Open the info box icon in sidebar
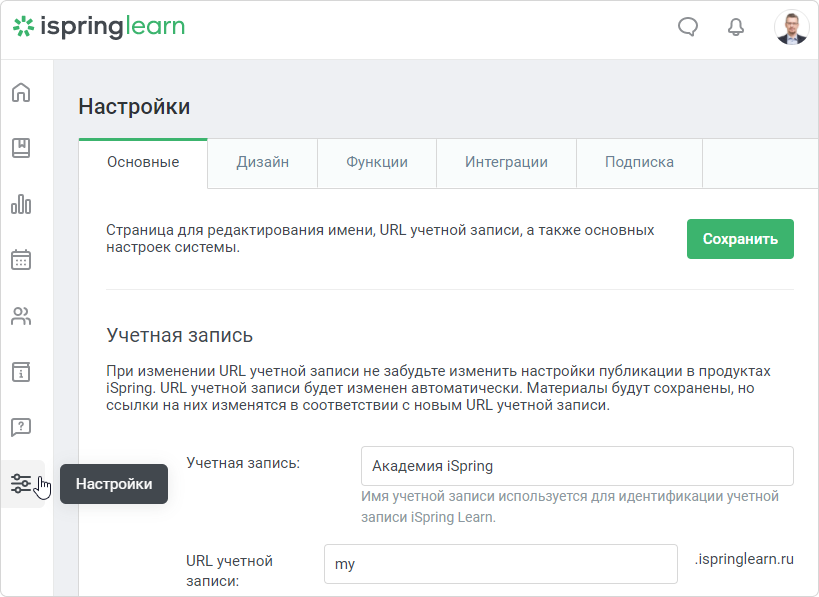 [x=21, y=372]
